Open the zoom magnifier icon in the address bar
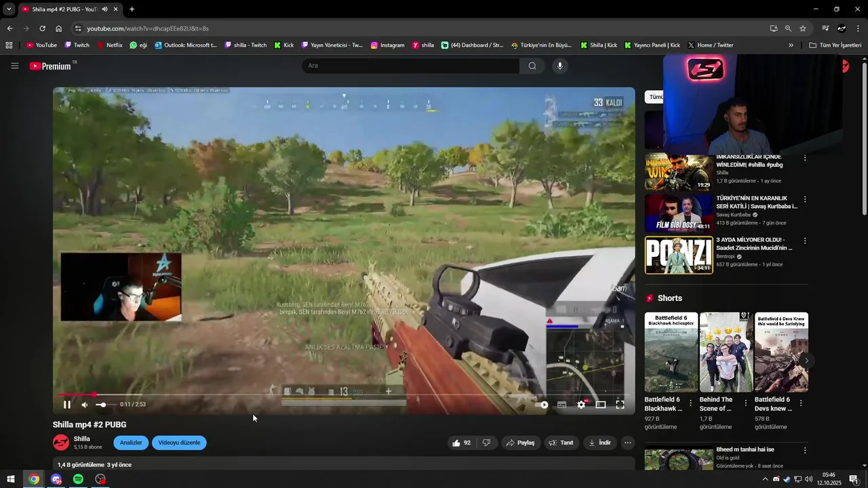 (788, 28)
